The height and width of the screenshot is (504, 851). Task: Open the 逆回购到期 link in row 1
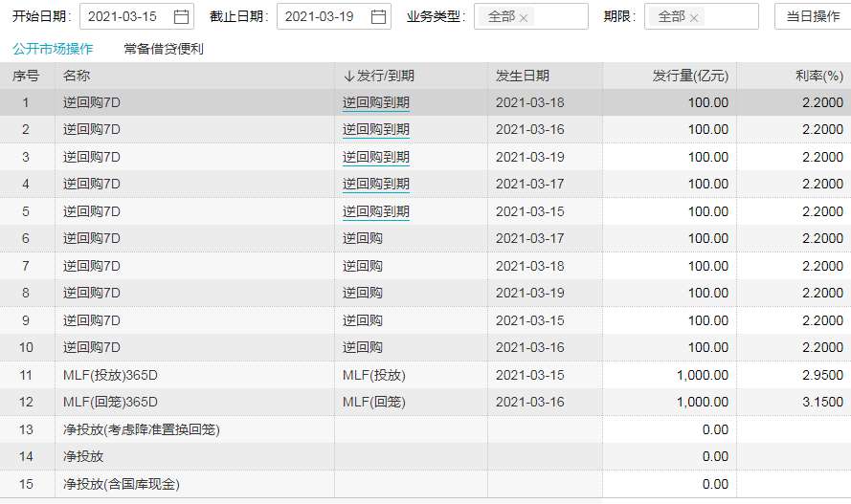pos(376,103)
